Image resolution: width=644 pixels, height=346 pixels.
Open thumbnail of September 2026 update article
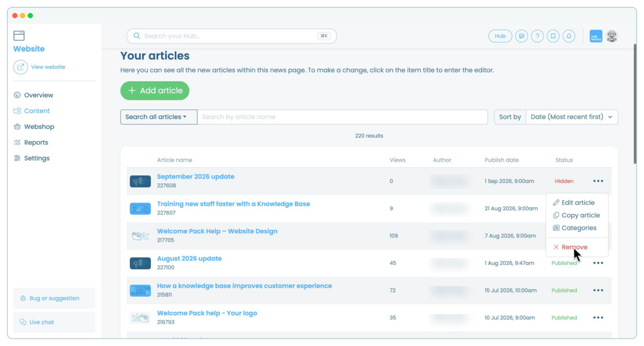point(140,181)
